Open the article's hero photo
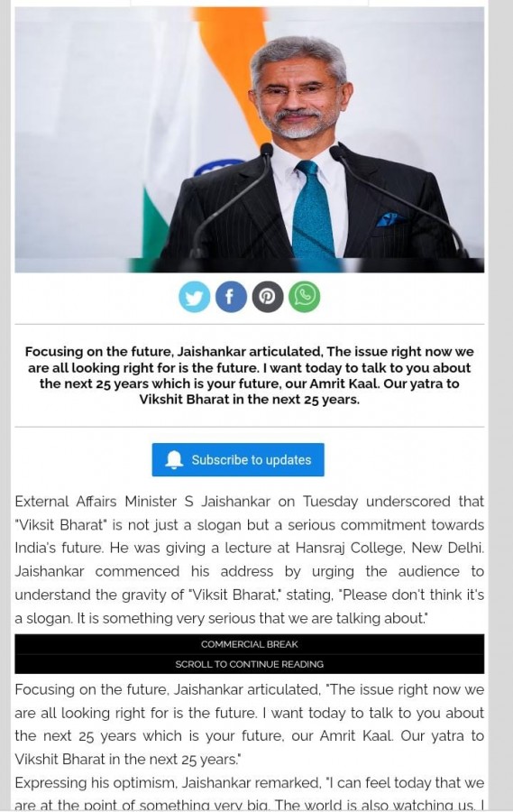This screenshot has width=513, height=812. [x=249, y=139]
